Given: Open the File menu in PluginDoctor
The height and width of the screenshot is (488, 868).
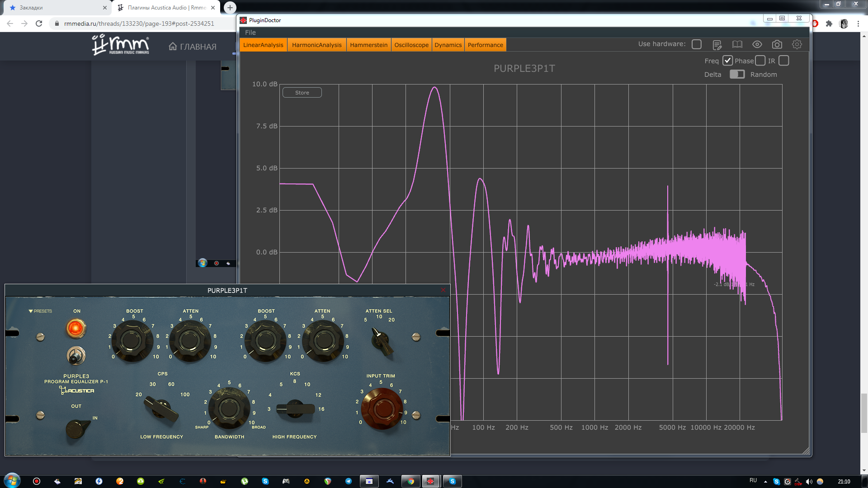Looking at the screenshot, I should coord(250,33).
